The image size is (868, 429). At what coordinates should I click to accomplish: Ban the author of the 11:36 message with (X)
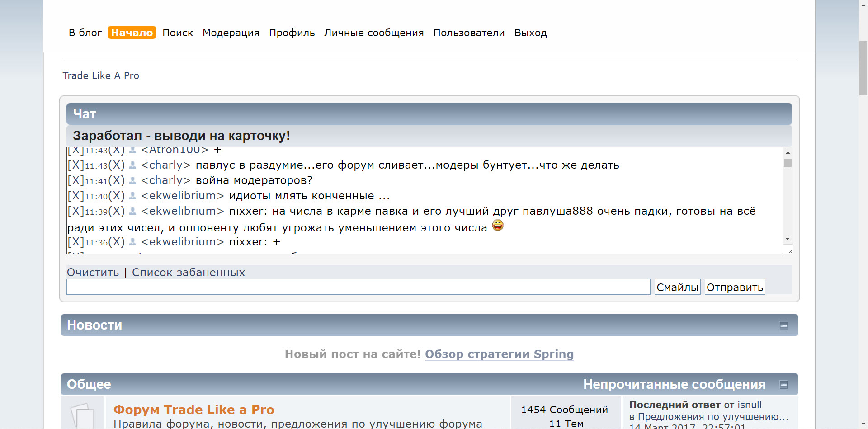coord(117,242)
